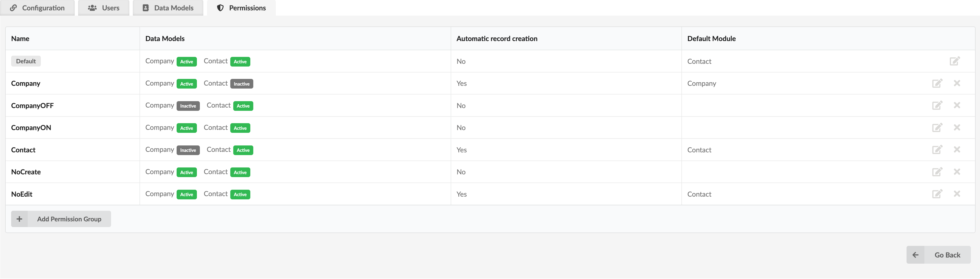
Task: Switch to the Users tab
Action: pos(103,8)
